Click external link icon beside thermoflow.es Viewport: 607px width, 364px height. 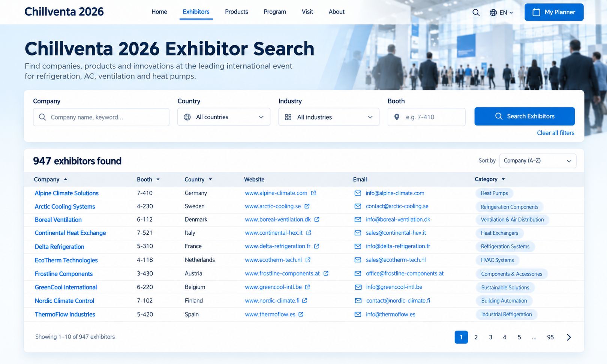coord(301,314)
